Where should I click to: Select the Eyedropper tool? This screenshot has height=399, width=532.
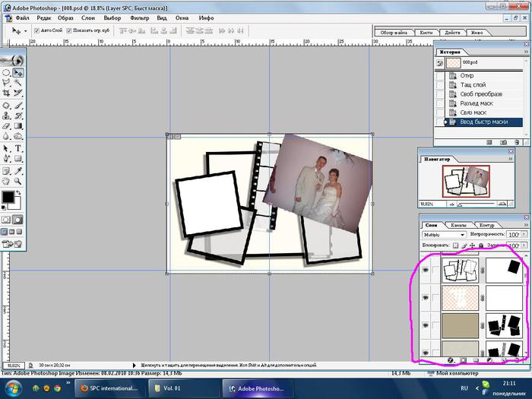[x=17, y=171]
